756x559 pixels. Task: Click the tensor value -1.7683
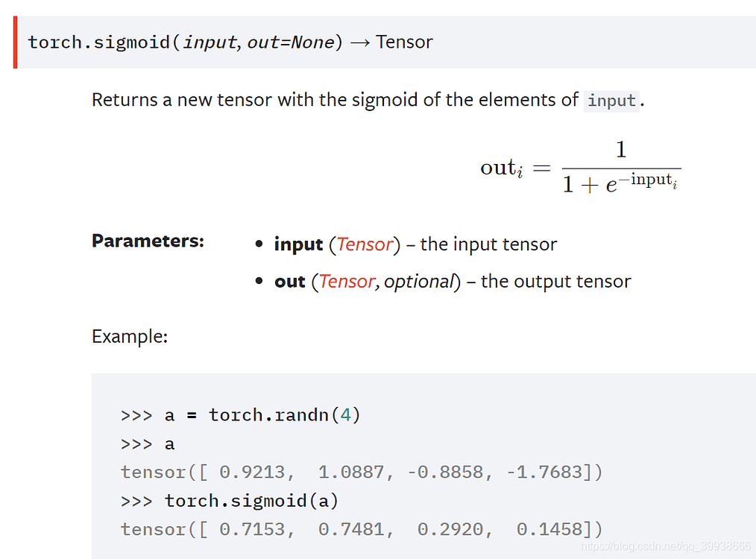(x=544, y=473)
